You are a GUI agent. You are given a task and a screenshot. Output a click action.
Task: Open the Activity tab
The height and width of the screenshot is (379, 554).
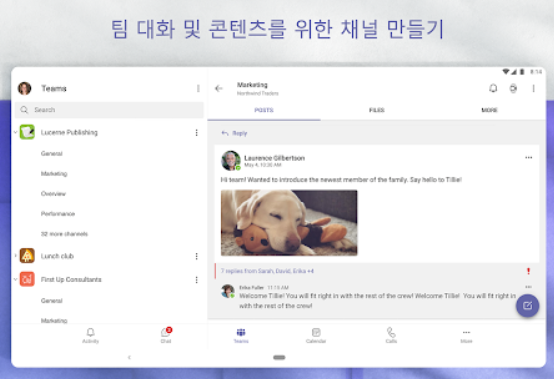(90, 336)
